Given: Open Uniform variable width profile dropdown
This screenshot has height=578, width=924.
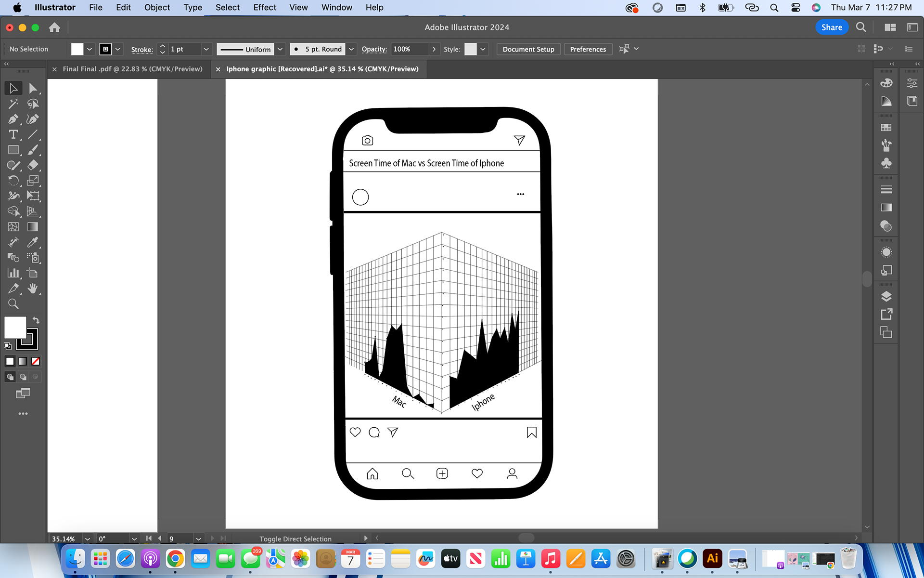Looking at the screenshot, I should [280, 49].
